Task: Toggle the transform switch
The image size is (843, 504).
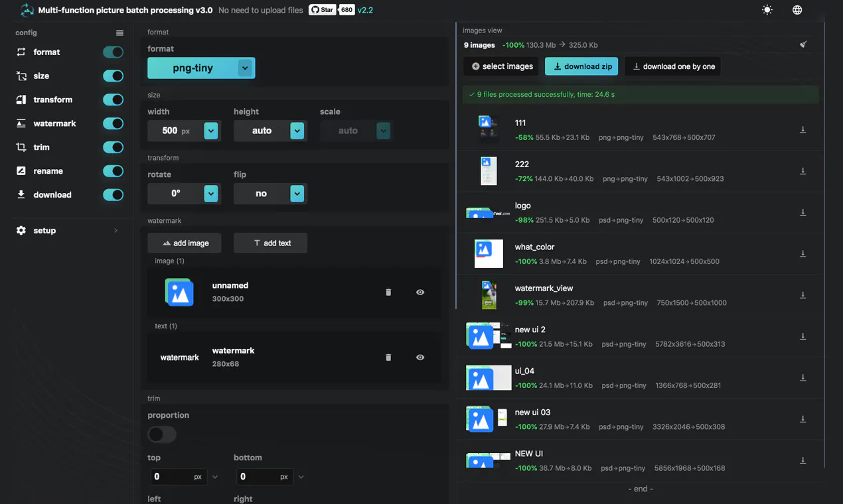Action: [x=113, y=99]
